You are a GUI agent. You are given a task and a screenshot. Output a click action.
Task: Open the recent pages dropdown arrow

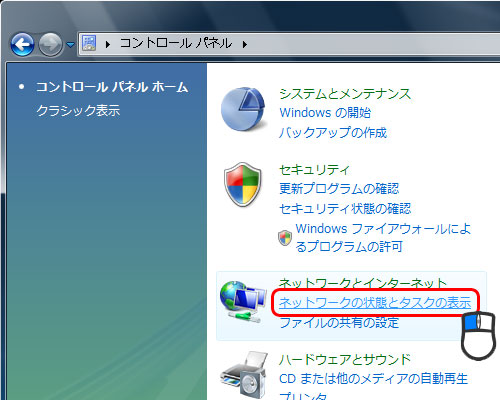(70, 44)
